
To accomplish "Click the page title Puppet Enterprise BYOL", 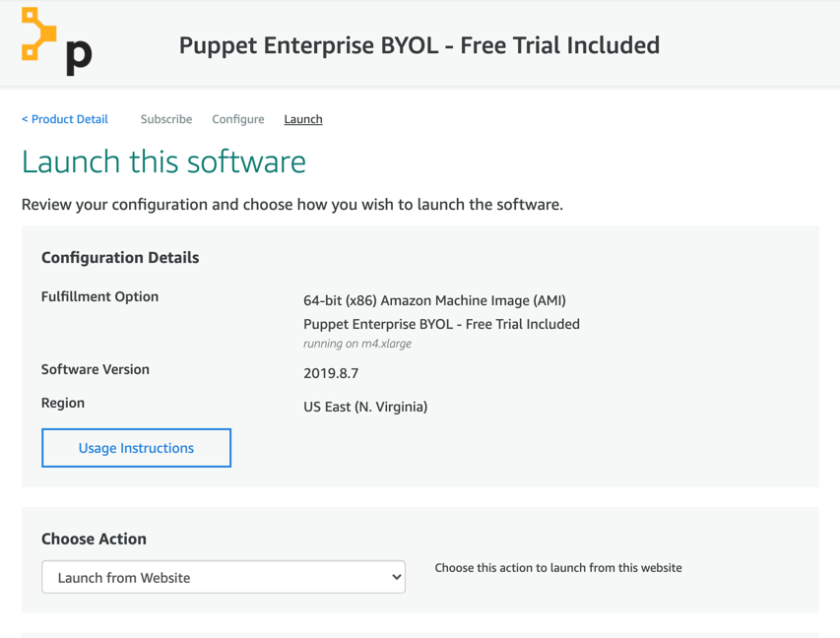I will coord(419,45).
